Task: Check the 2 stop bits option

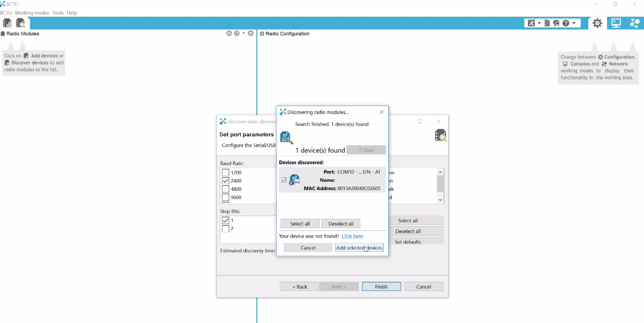Action: (225, 229)
